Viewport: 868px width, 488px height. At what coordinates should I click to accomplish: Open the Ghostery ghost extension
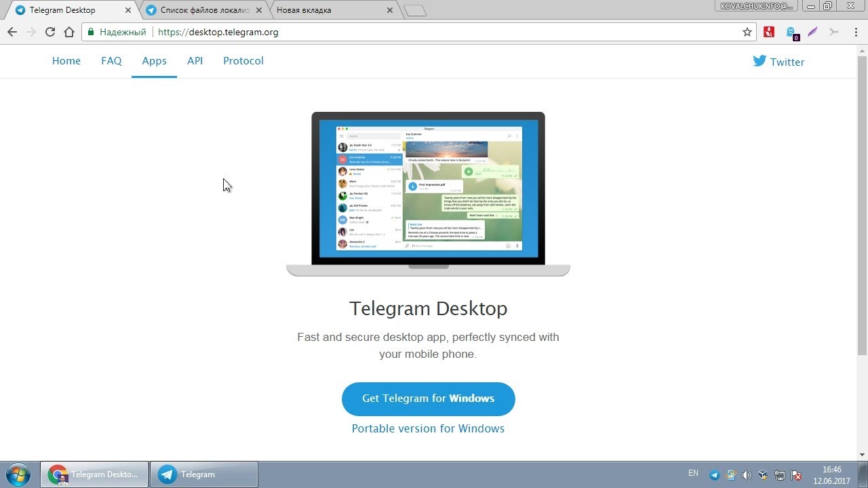tap(791, 33)
